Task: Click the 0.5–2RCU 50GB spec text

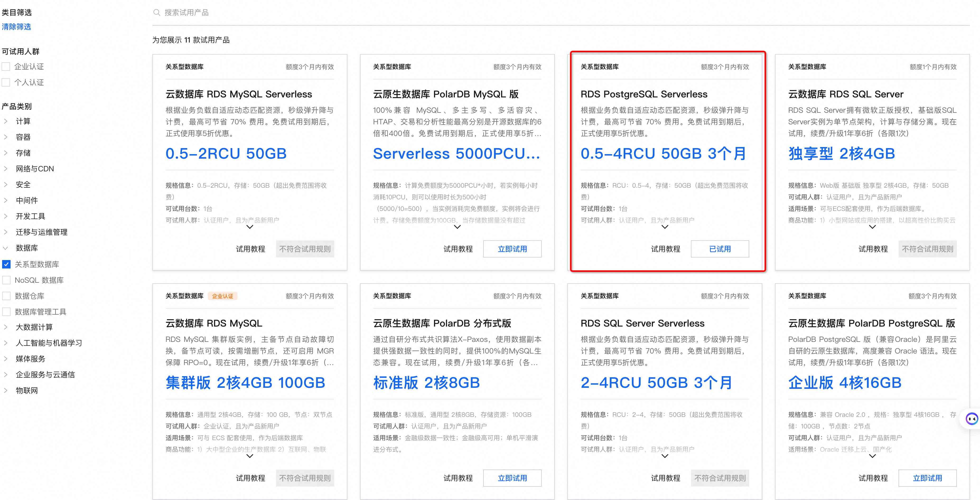Action: pyautogui.click(x=226, y=154)
